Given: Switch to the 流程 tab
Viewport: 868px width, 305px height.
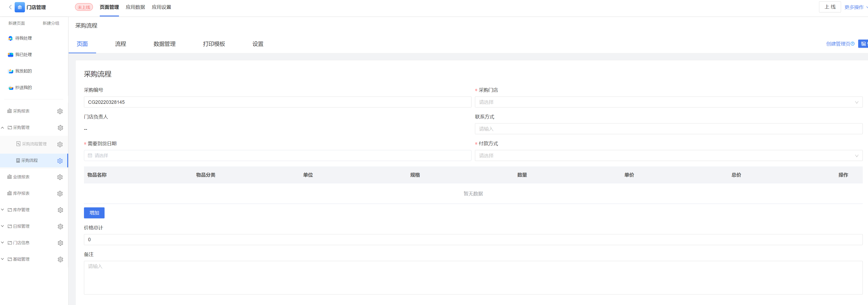Looking at the screenshot, I should click(121, 44).
